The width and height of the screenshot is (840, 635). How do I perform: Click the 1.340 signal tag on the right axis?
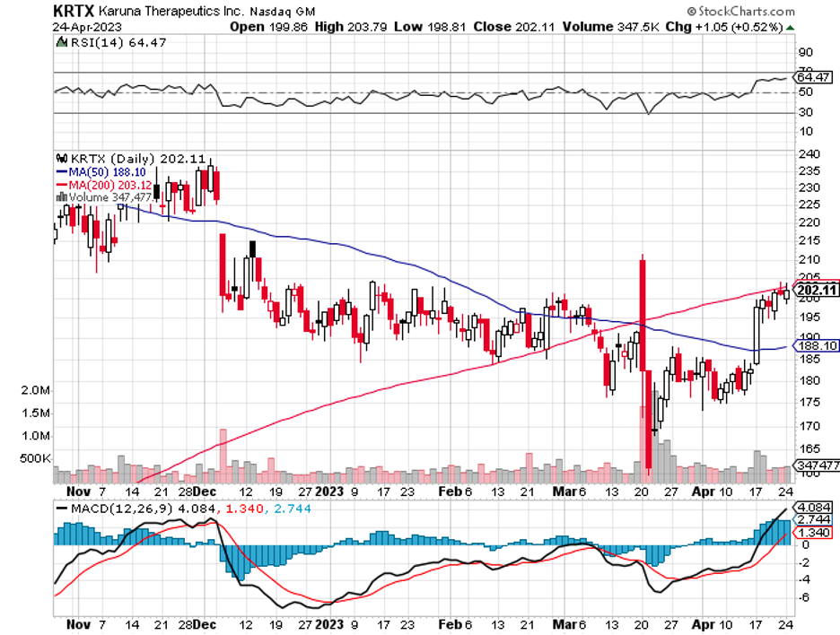point(814,533)
